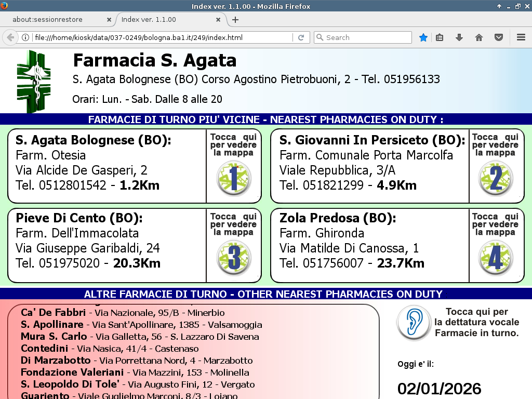Close the Index ver. 1.1.00 tab
Viewport: 532px width, 399px height.
tap(219, 20)
